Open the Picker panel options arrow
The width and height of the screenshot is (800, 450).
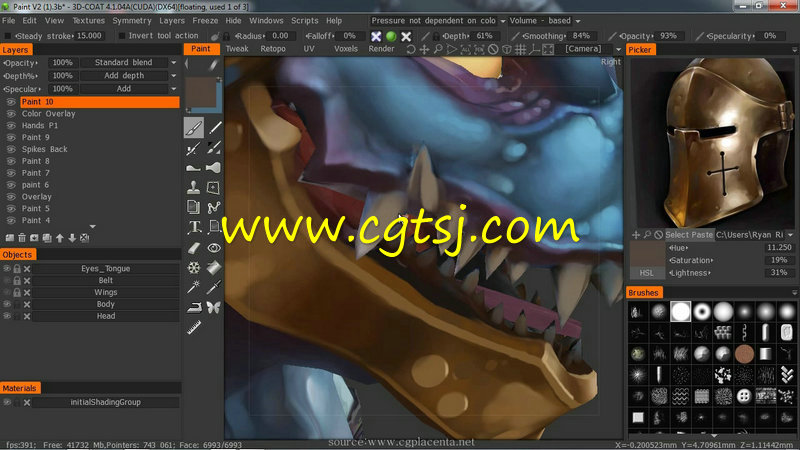[794, 50]
